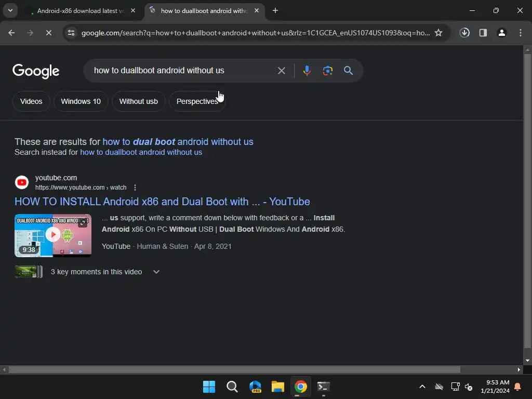Open Windows taskbar search
This screenshot has width=532, height=399.
[232, 387]
